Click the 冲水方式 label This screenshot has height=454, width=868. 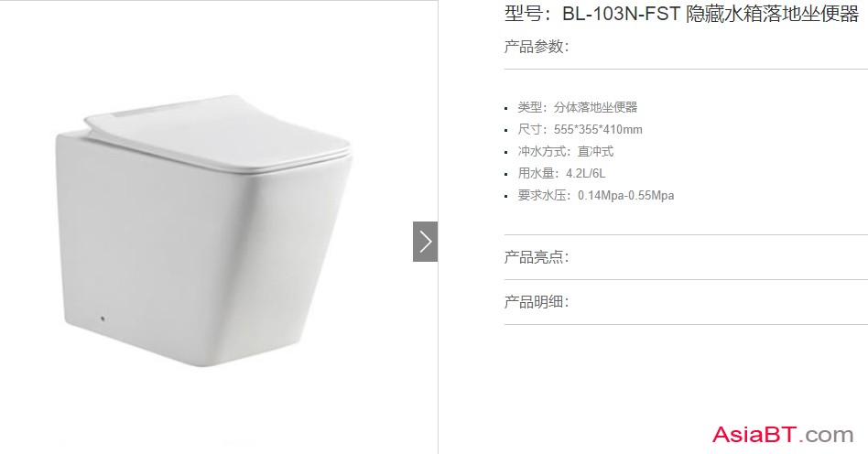pyautogui.click(x=532, y=151)
